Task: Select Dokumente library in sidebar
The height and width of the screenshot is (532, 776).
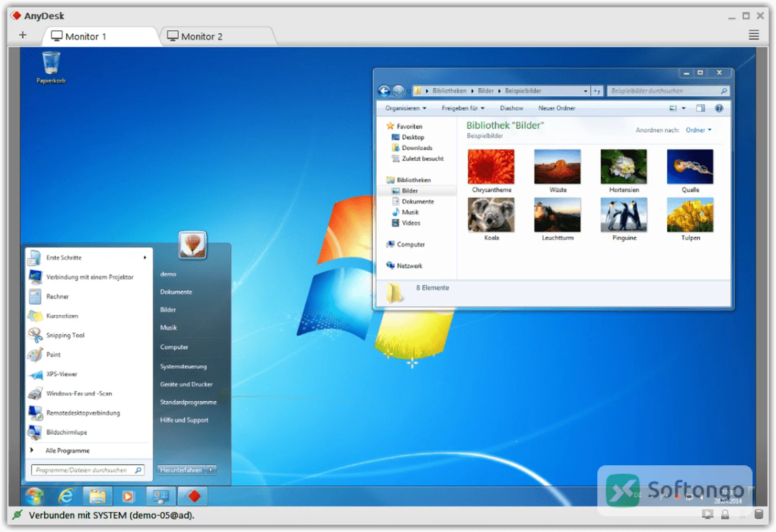Action: pos(418,201)
